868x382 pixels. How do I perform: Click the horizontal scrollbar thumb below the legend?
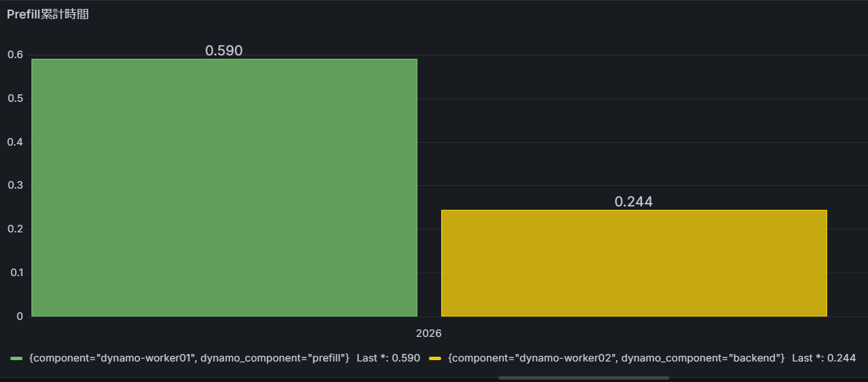583,377
